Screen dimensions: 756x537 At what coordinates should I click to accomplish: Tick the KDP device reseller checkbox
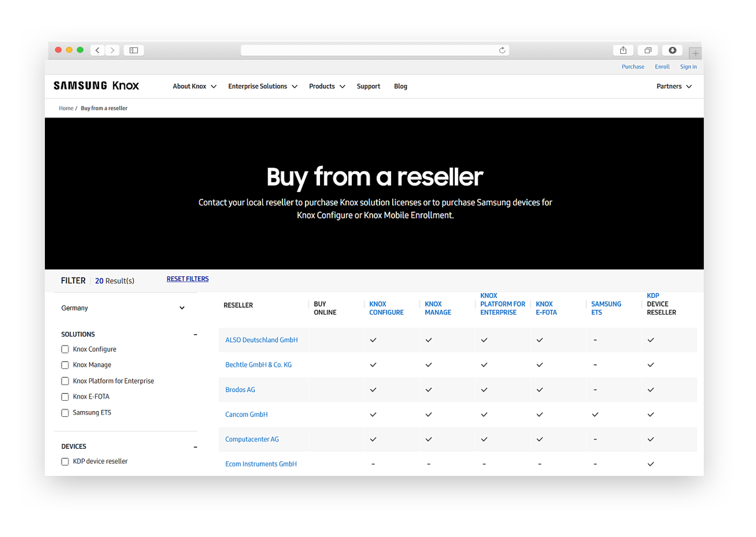(x=65, y=462)
